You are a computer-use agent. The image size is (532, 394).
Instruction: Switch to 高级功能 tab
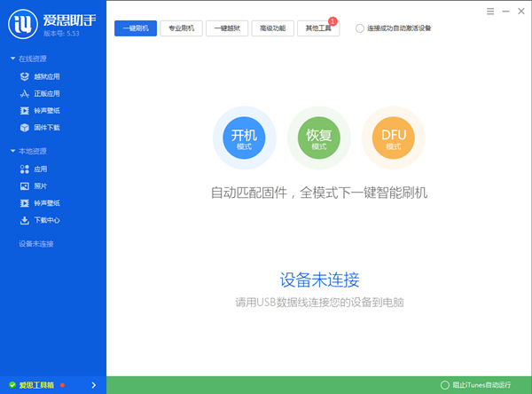tap(273, 28)
